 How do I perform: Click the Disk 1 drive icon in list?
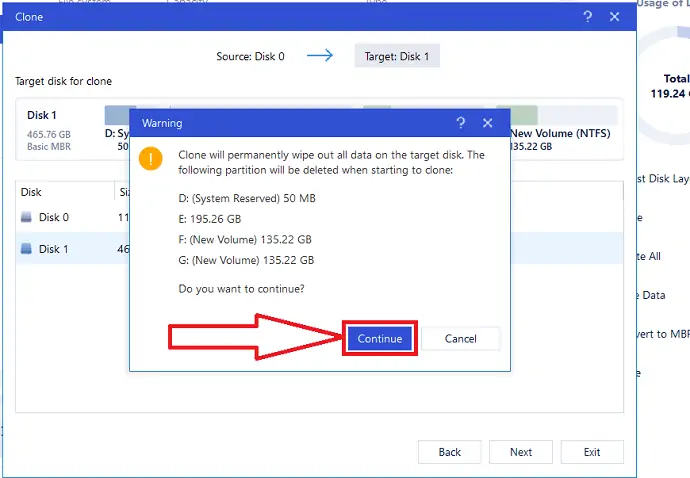pos(27,249)
